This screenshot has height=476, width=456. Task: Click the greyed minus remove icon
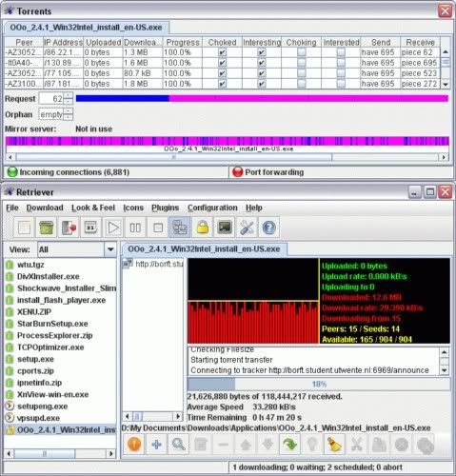coord(223,445)
